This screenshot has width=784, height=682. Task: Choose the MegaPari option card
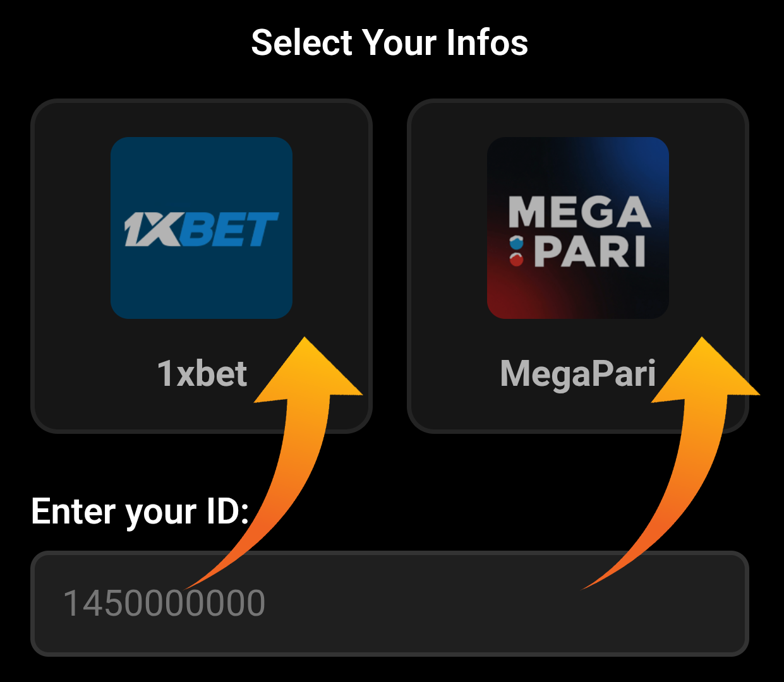point(578,266)
